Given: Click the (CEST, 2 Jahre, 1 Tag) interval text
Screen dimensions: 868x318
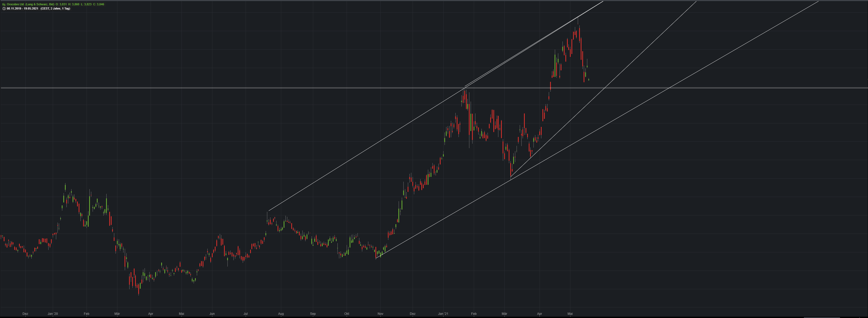Looking at the screenshot, I should point(55,8).
